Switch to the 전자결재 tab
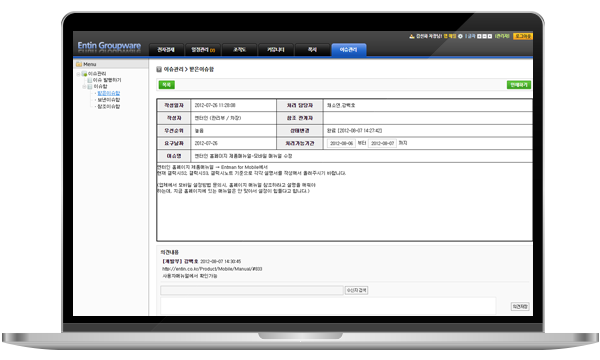The width and height of the screenshot is (600, 360). click(x=166, y=50)
